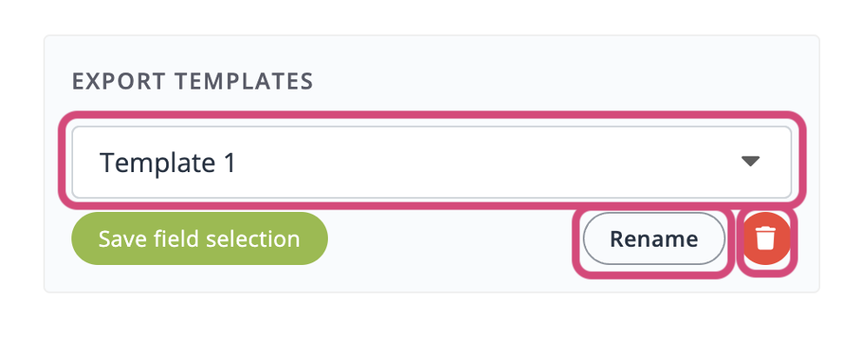Hit the red circular delete button
The image size is (868, 351).
pyautogui.click(x=765, y=238)
